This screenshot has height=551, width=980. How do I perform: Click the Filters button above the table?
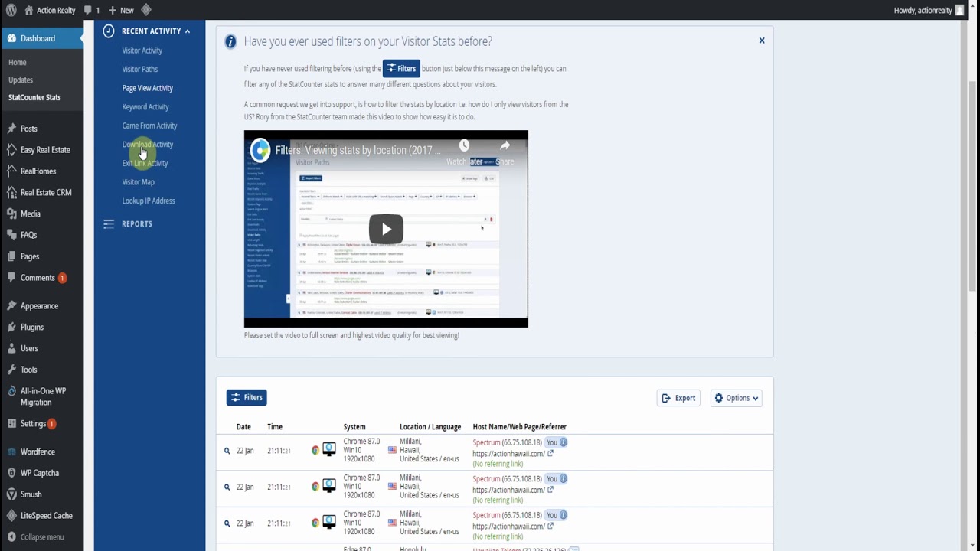[x=247, y=398]
